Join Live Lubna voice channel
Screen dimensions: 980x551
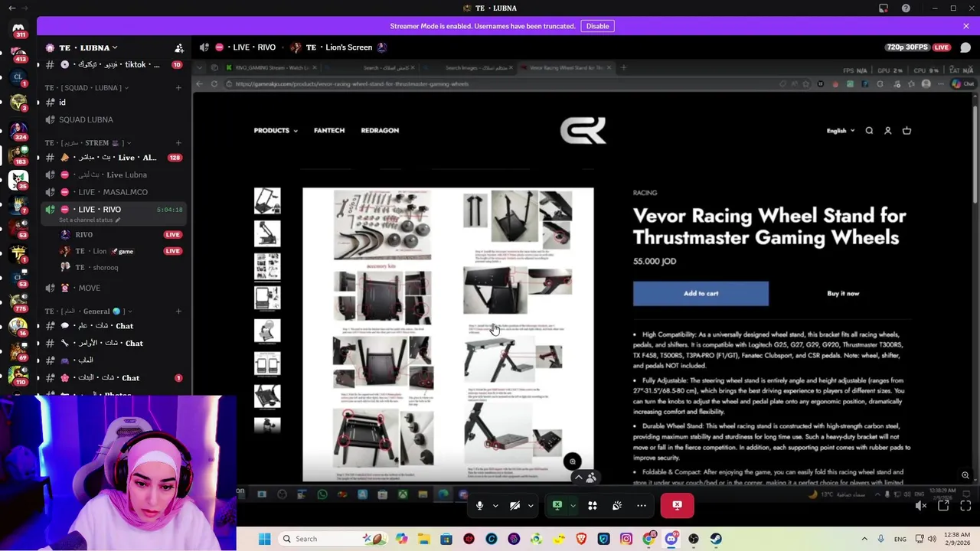[113, 175]
